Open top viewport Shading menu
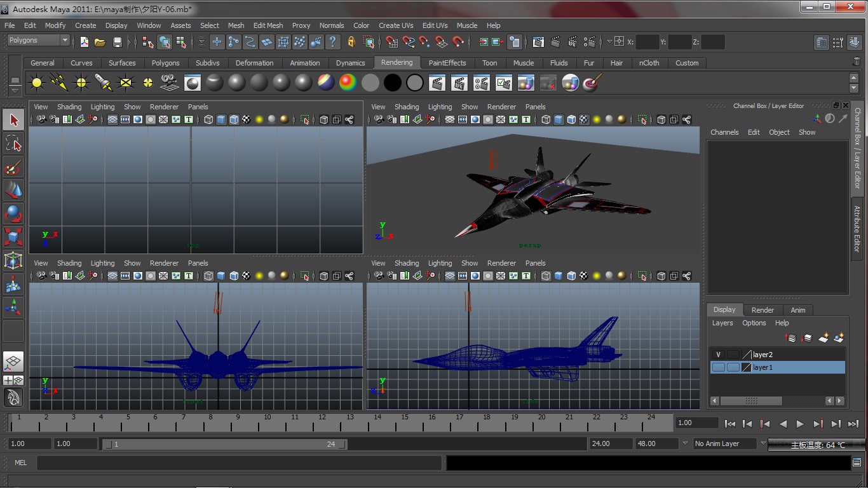The width and height of the screenshot is (868, 488). tap(69, 107)
